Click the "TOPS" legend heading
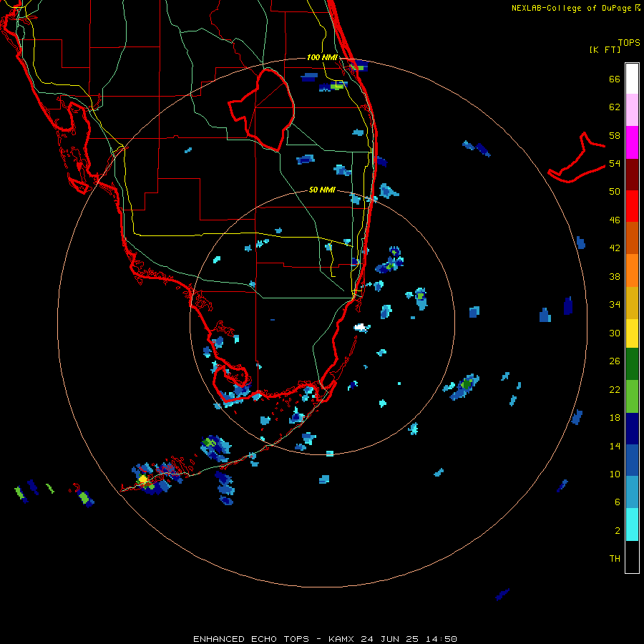 click(x=629, y=43)
